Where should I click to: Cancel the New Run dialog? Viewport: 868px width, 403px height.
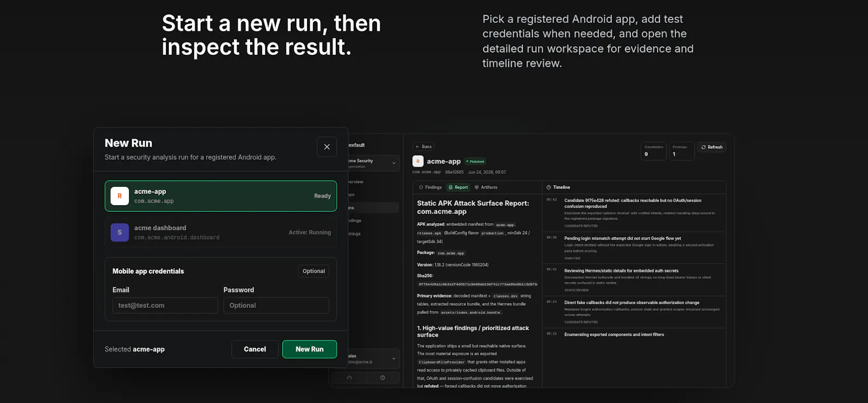(x=255, y=349)
